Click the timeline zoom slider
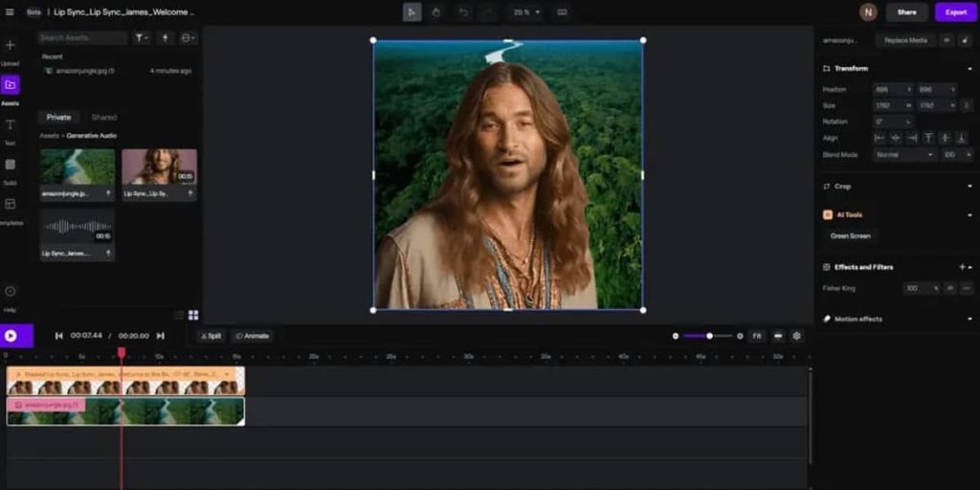The height and width of the screenshot is (490, 980). click(x=708, y=336)
